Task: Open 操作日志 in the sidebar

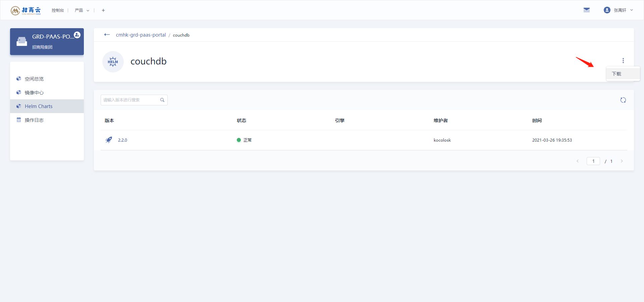Action: click(47, 120)
